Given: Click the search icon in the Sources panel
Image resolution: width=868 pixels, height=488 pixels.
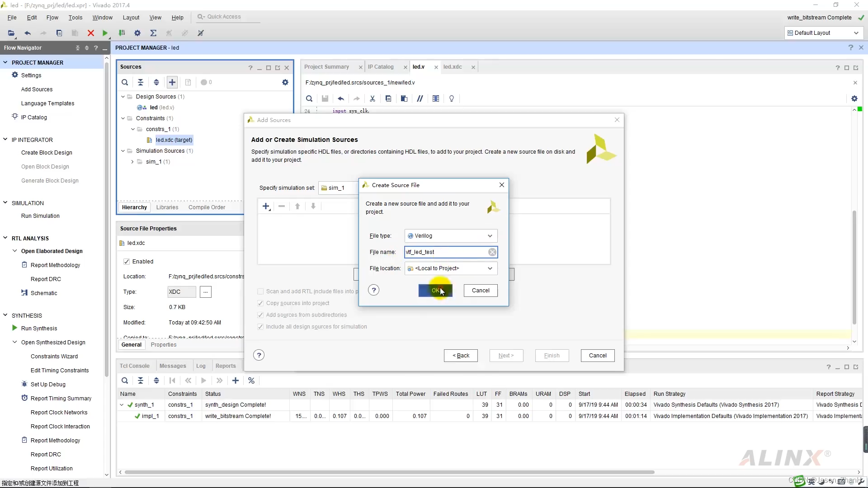Looking at the screenshot, I should [125, 82].
